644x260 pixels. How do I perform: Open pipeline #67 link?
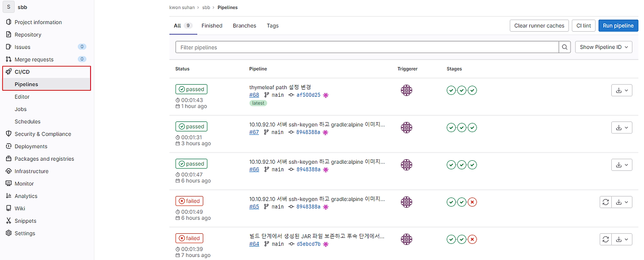click(x=254, y=132)
